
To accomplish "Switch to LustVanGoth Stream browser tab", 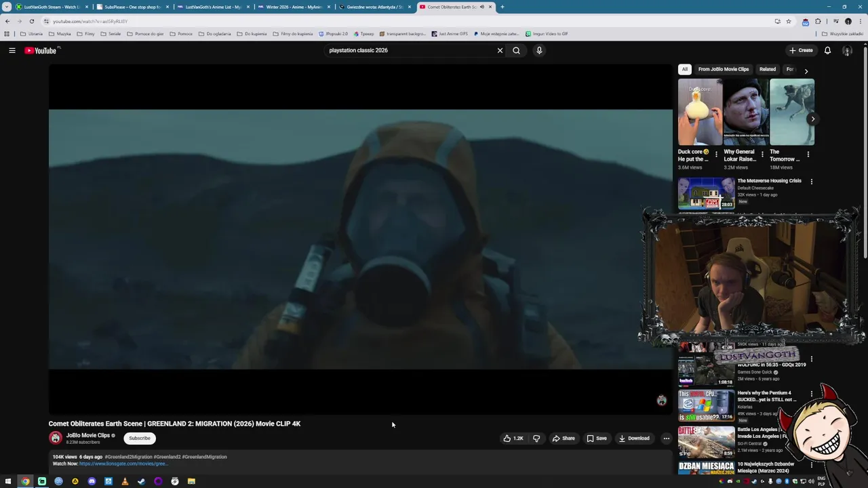I will (x=52, y=7).
